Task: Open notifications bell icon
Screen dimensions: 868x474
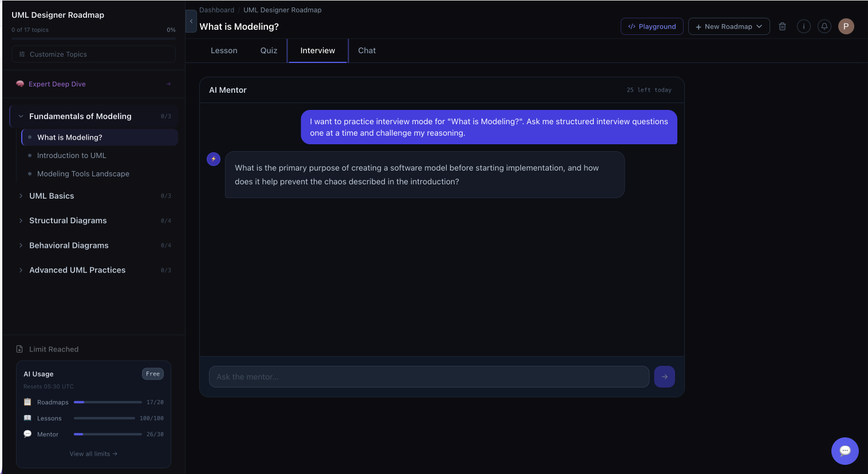Action: pos(824,26)
